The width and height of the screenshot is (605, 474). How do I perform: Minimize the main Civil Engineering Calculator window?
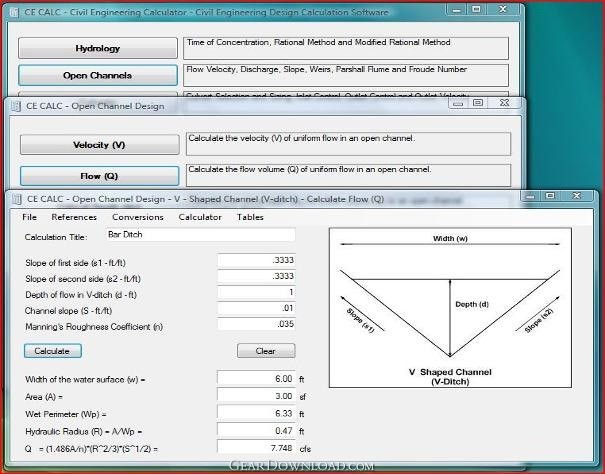point(456,9)
